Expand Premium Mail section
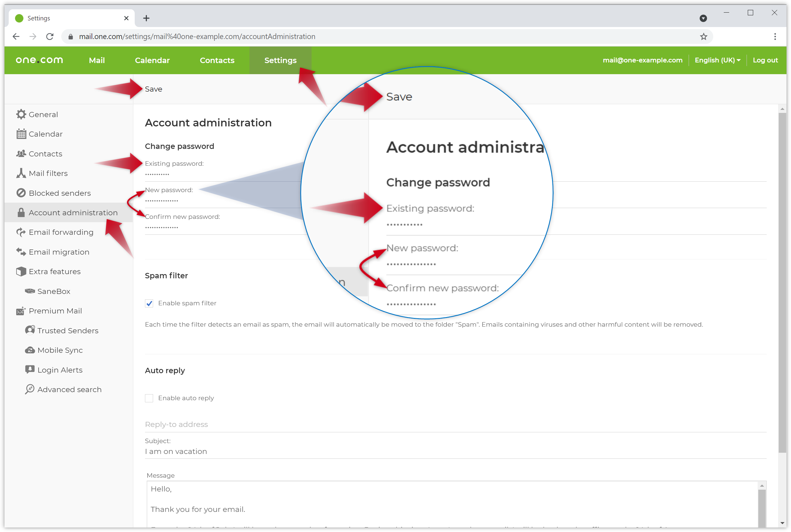 [x=55, y=310]
